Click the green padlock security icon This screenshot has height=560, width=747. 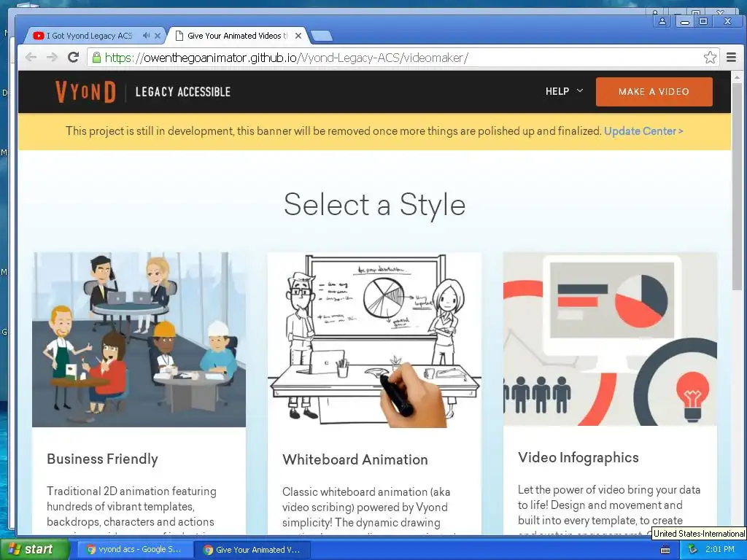click(96, 58)
